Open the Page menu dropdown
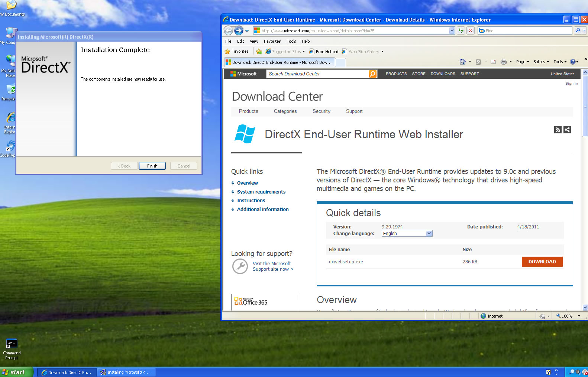The image size is (588, 377). (x=522, y=62)
